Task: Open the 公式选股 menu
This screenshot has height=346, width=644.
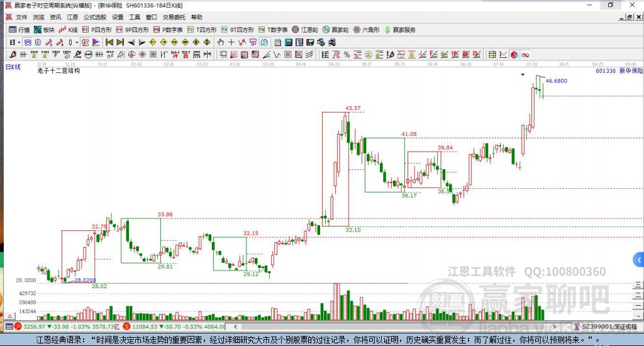Action: [x=95, y=17]
